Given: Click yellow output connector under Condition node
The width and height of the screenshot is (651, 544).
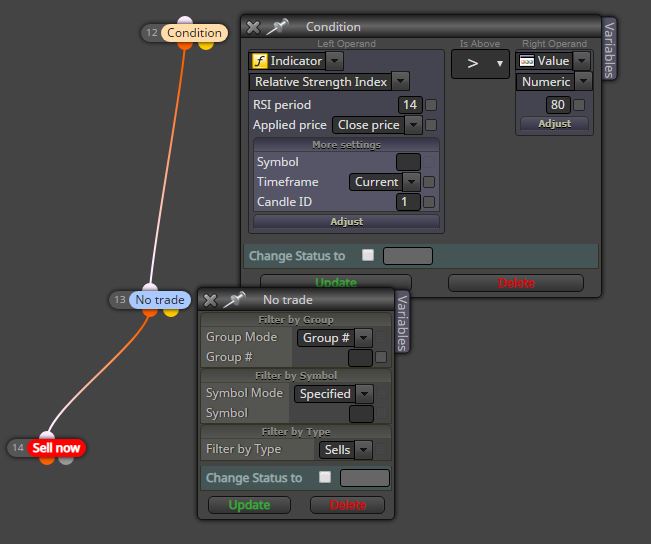Looking at the screenshot, I should click(x=206, y=44).
